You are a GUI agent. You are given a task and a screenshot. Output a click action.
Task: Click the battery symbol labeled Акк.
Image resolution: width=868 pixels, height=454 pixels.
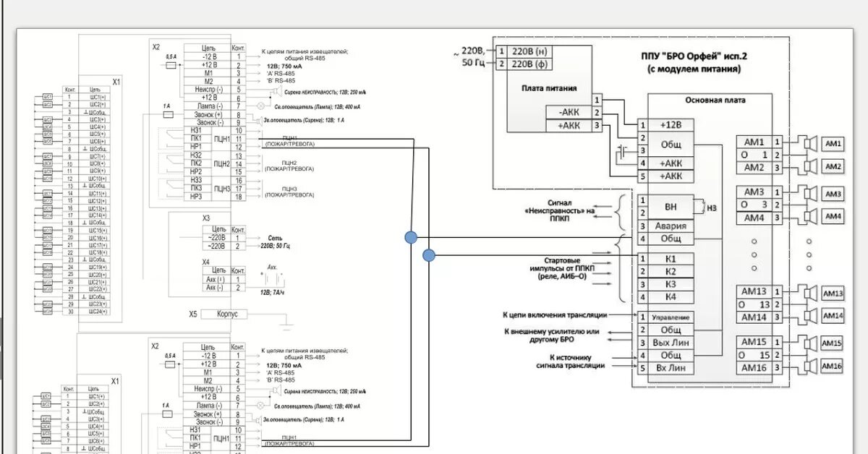(273, 279)
